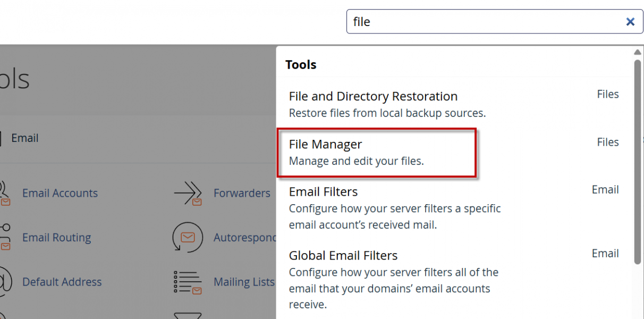
Task: Click the results scrollbar up arrow
Action: 638,52
